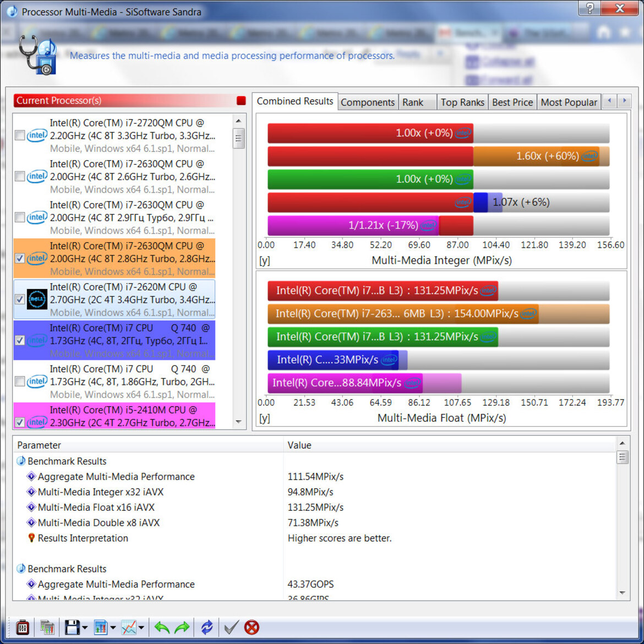The height and width of the screenshot is (644, 644).
Task: Click the Intel logo of the i5-2410M entry
Action: click(x=37, y=422)
